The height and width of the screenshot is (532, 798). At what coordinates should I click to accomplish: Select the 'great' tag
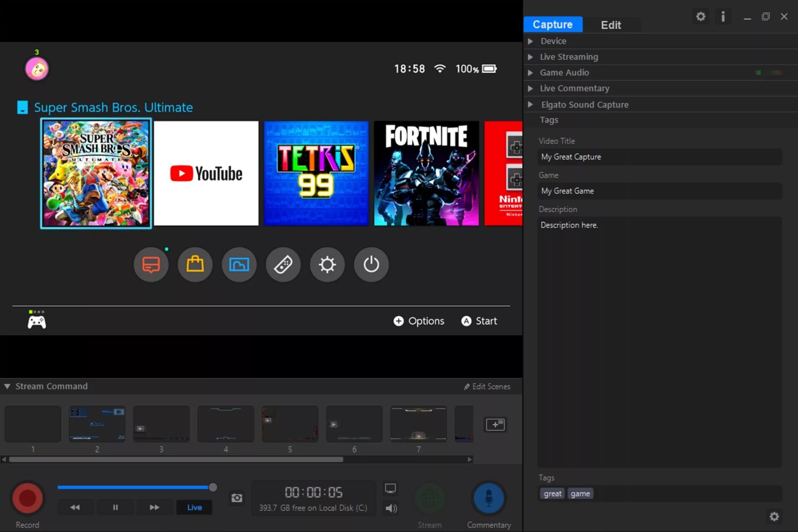(552, 493)
